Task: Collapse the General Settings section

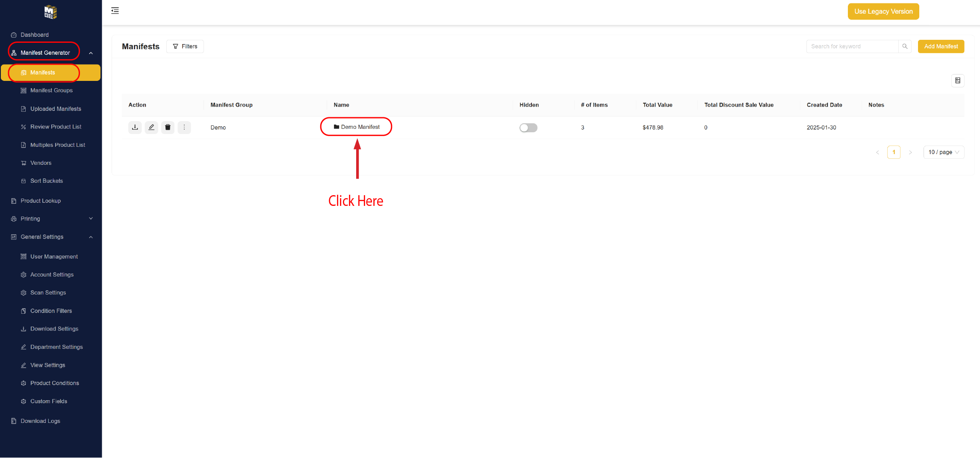Action: [x=91, y=237]
